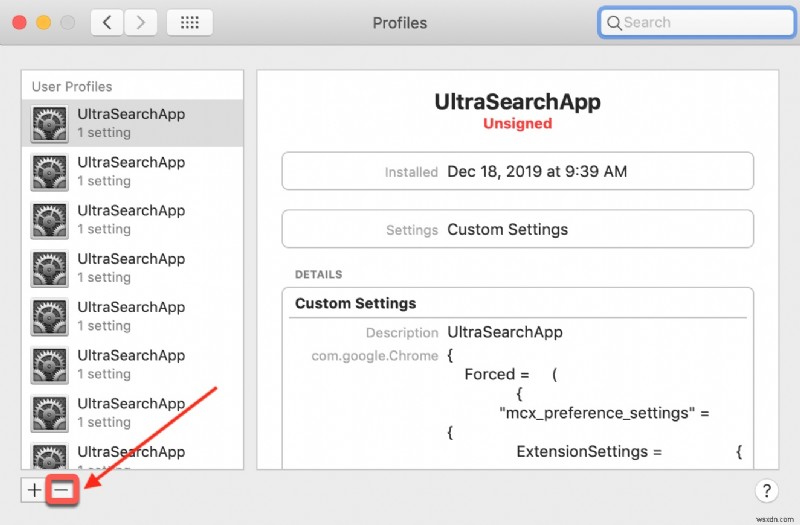Image resolution: width=800 pixels, height=525 pixels.
Task: Click the minus button to remove profile
Action: tap(62, 490)
